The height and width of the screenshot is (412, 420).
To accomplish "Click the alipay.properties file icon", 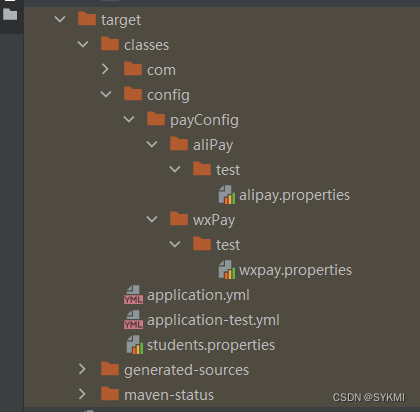I will [227, 195].
